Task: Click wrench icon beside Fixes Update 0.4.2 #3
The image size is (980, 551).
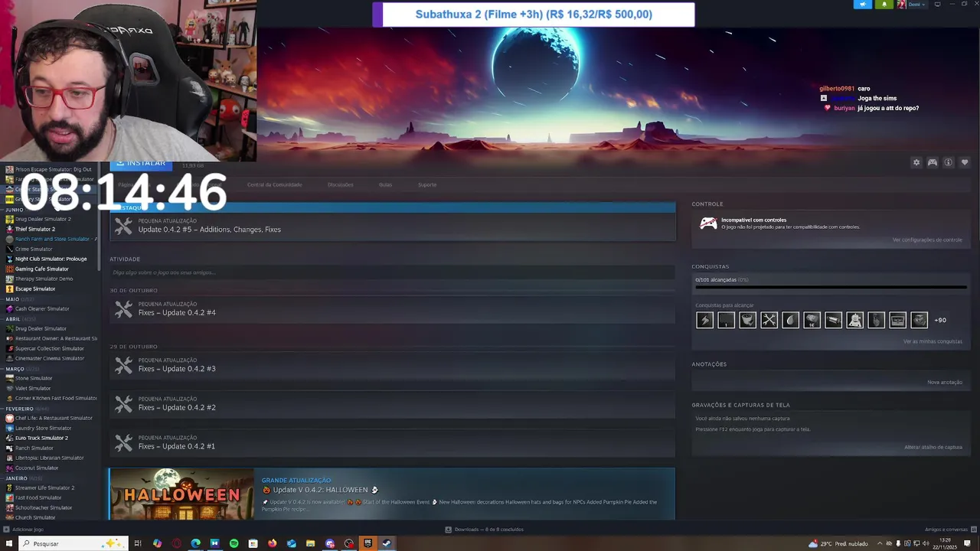Action: [123, 365]
